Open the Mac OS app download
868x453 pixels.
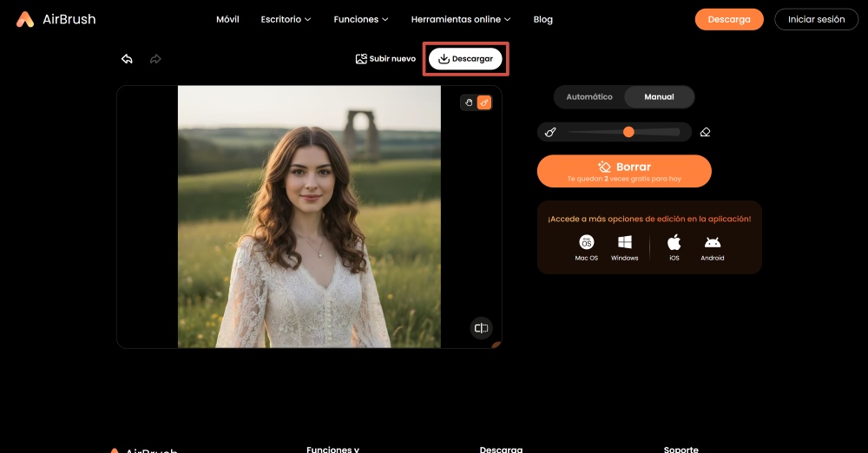click(586, 247)
